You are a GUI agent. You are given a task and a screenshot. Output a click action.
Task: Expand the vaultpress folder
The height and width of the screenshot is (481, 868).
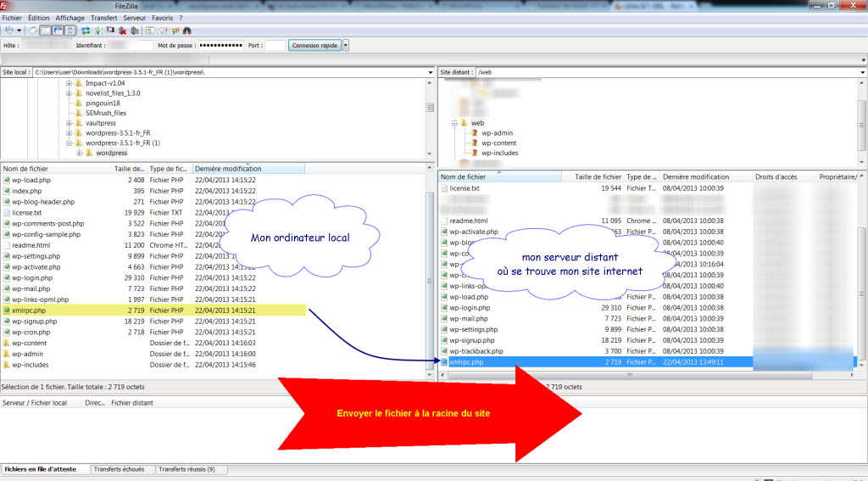click(x=70, y=123)
